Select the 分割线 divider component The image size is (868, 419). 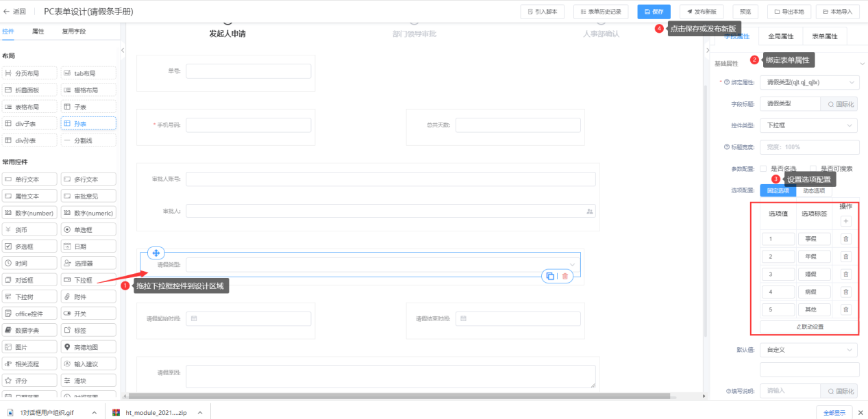(x=88, y=140)
